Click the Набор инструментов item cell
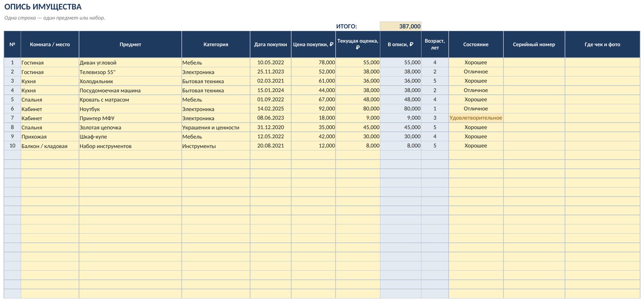 [130, 146]
